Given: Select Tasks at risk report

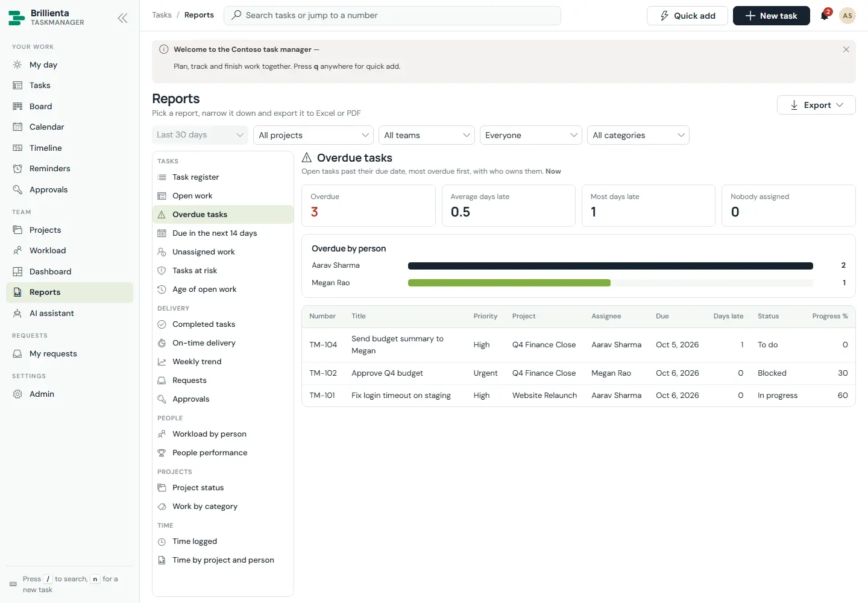Looking at the screenshot, I should 223,270.
